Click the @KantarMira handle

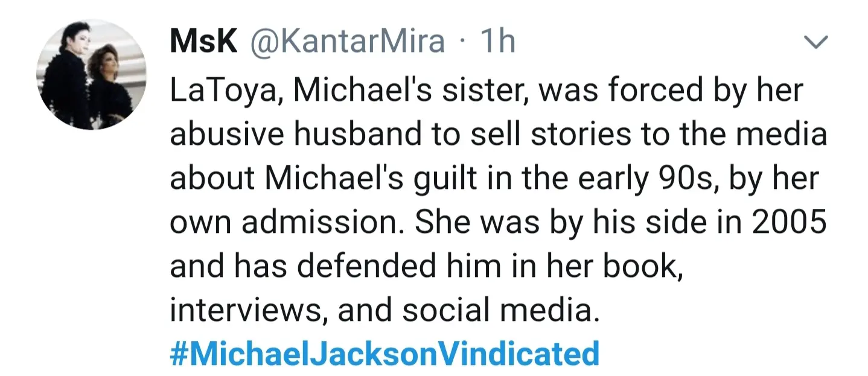[x=346, y=42]
